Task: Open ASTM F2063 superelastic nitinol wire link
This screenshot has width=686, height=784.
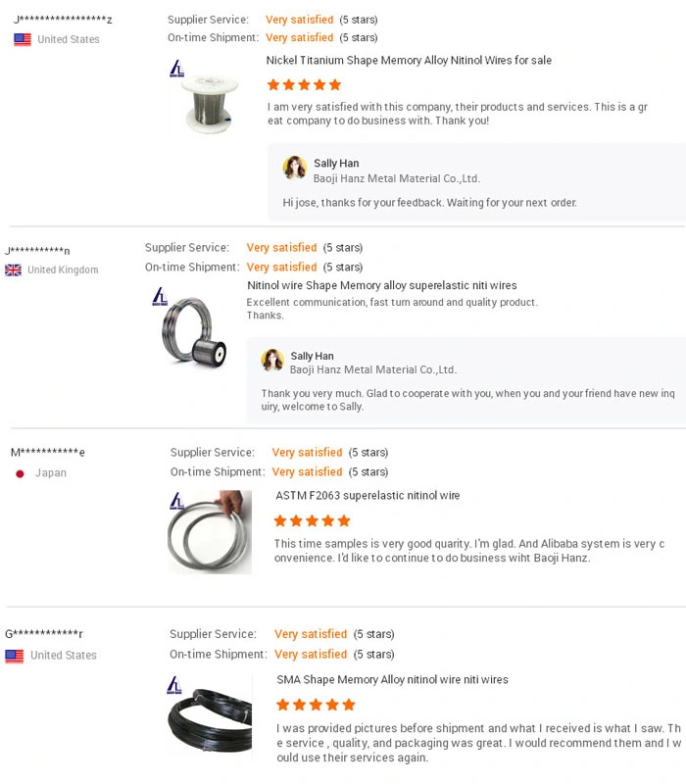Action: point(367,496)
